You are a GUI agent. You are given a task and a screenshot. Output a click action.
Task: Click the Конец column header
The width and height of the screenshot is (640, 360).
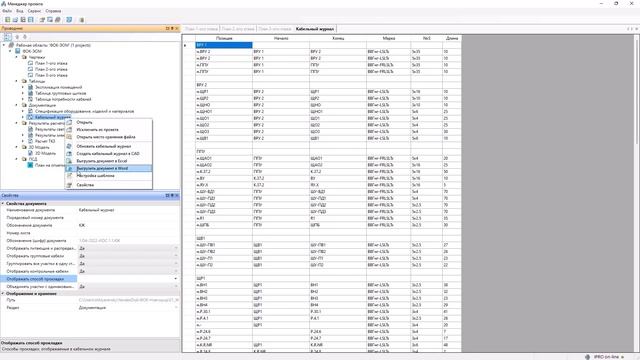(338, 38)
